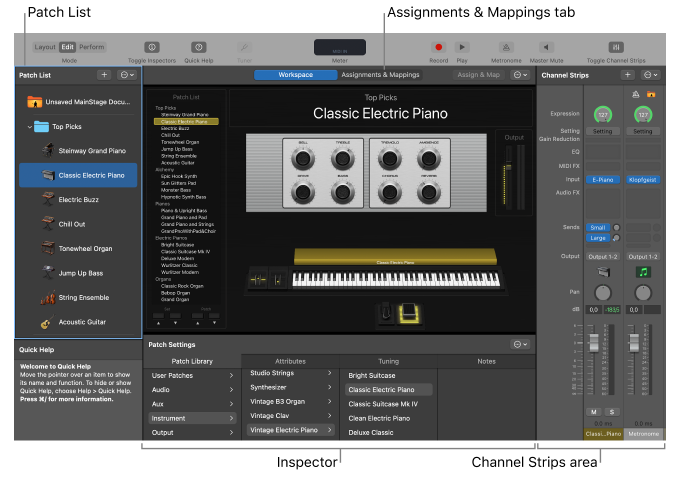Screen dimensions: 687x485
Task: Select Acoustic Guitar patch
Action: pyautogui.click(x=78, y=322)
